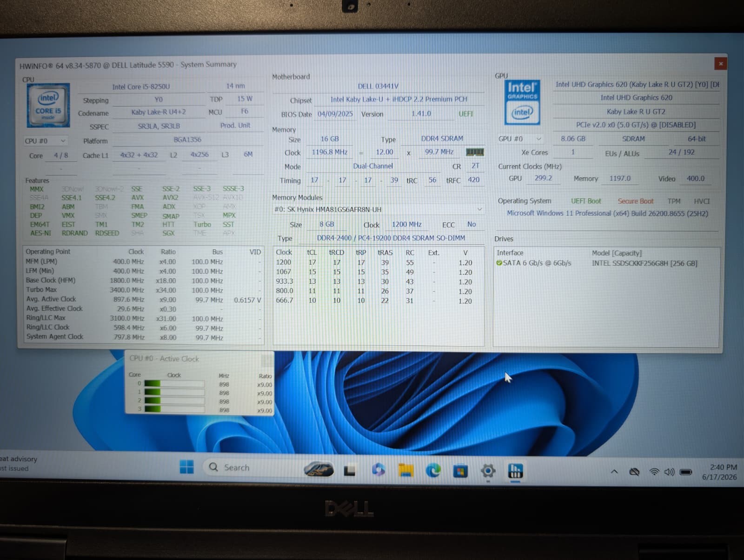Click the 'SR3LA, SR3LB' SSPEC value
Viewport: 744px width, 560px height.
tap(159, 126)
